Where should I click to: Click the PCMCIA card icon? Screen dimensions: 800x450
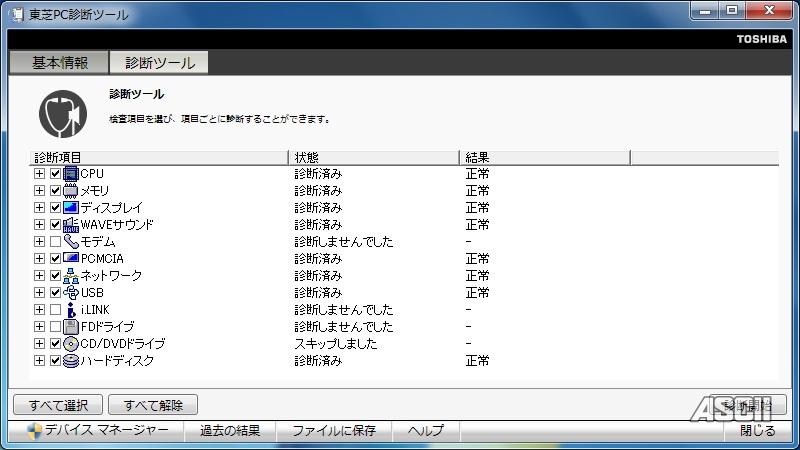[x=71, y=259]
